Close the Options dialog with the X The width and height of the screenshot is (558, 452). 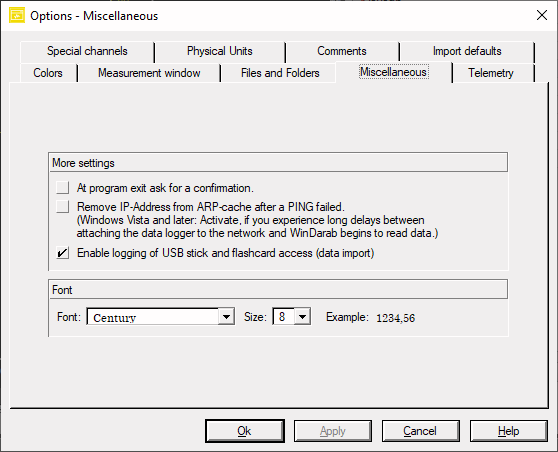click(x=542, y=15)
